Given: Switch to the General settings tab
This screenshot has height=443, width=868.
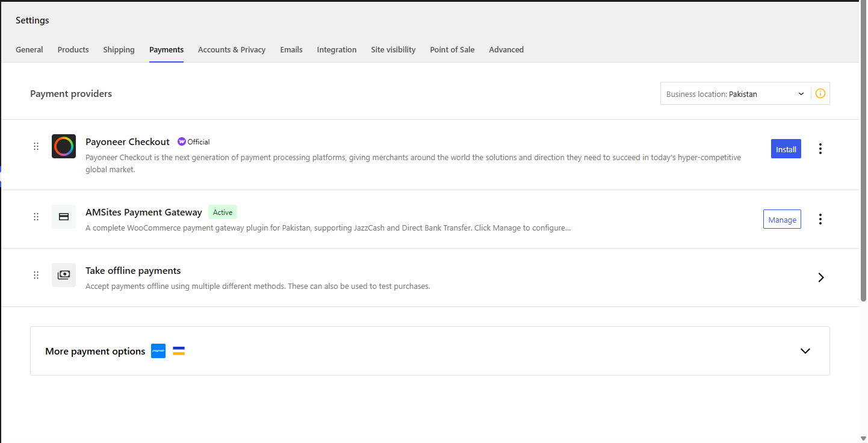Looking at the screenshot, I should point(29,50).
